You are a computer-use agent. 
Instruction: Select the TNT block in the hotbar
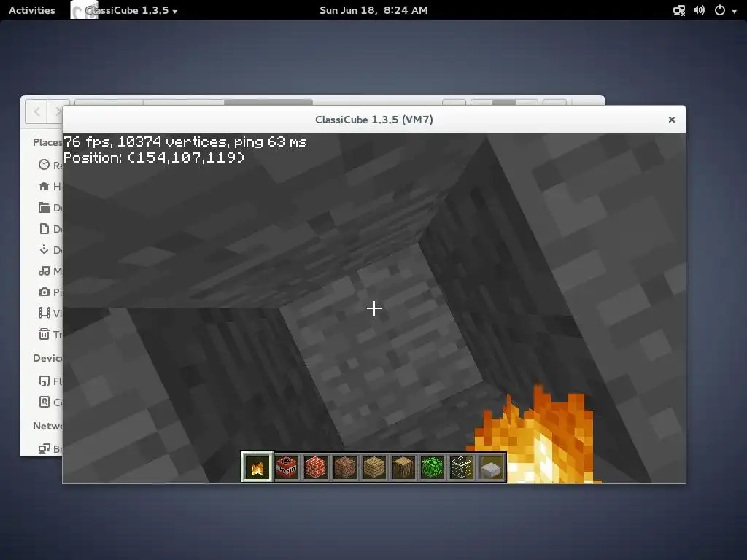coord(287,467)
